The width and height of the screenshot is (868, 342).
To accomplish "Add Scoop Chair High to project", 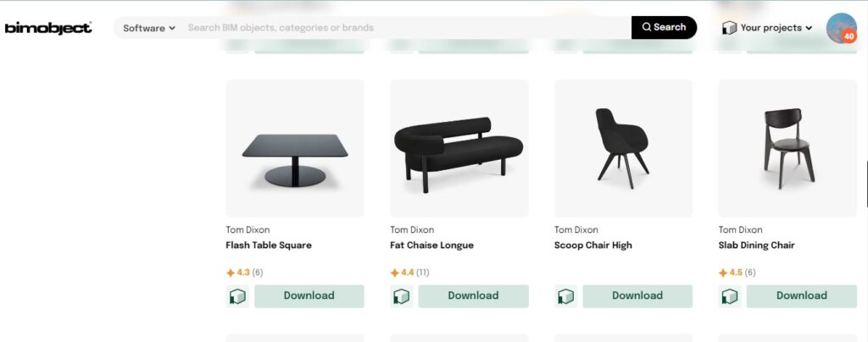I will [566, 296].
